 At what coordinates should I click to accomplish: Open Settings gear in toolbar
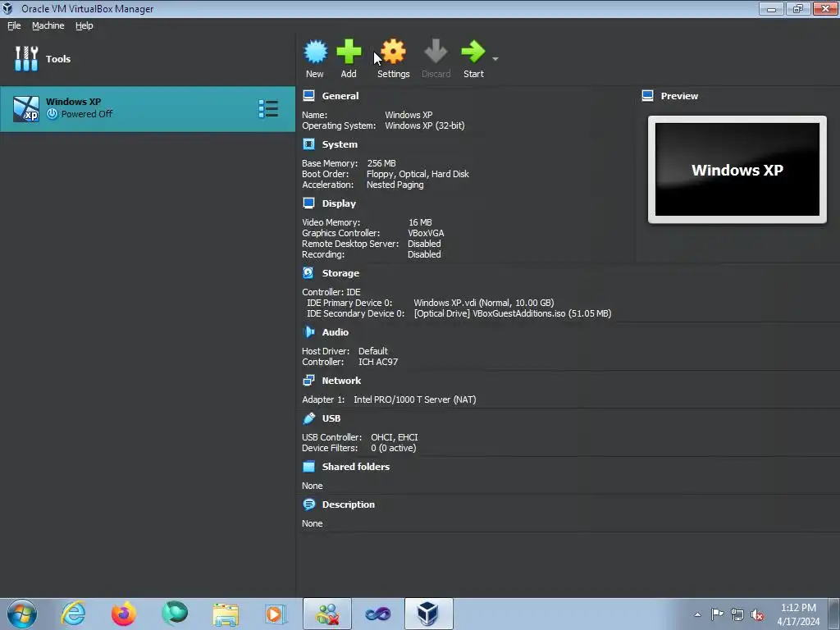(x=393, y=52)
